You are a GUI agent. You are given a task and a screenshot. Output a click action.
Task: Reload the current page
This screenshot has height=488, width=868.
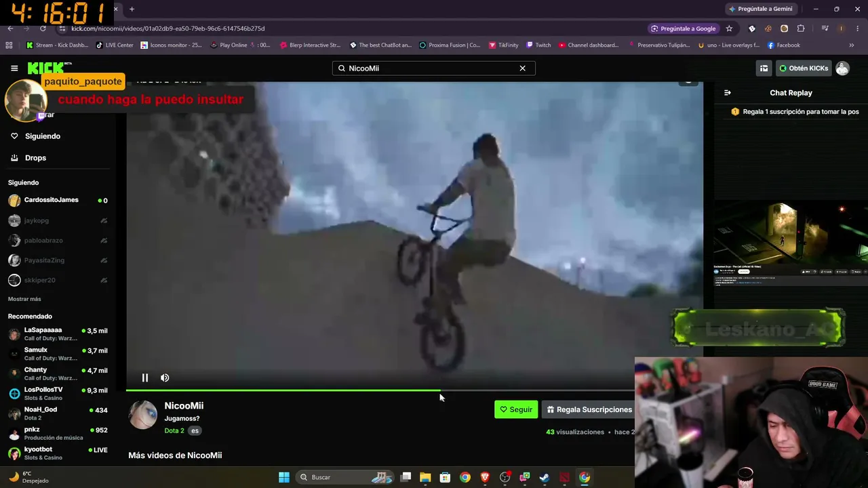(43, 28)
